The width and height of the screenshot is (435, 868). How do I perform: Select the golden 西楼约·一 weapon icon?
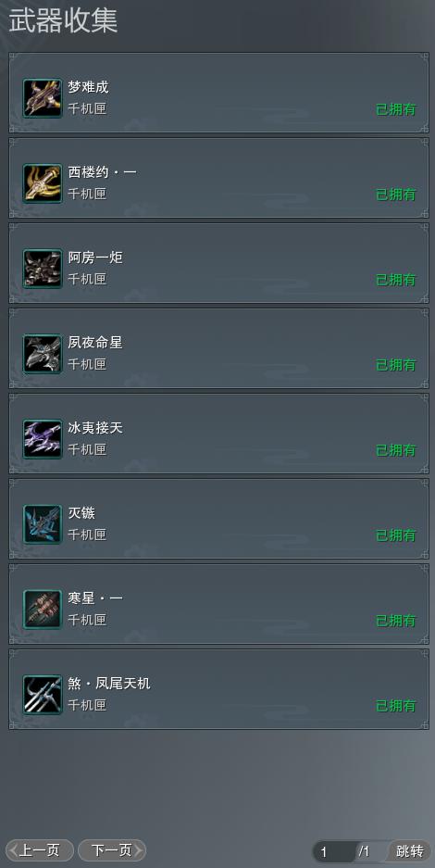coord(43,183)
